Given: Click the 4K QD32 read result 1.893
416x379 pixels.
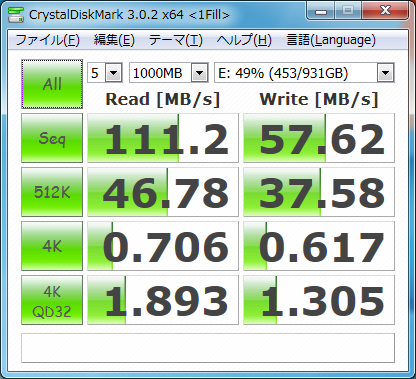Looking at the screenshot, I should 163,300.
